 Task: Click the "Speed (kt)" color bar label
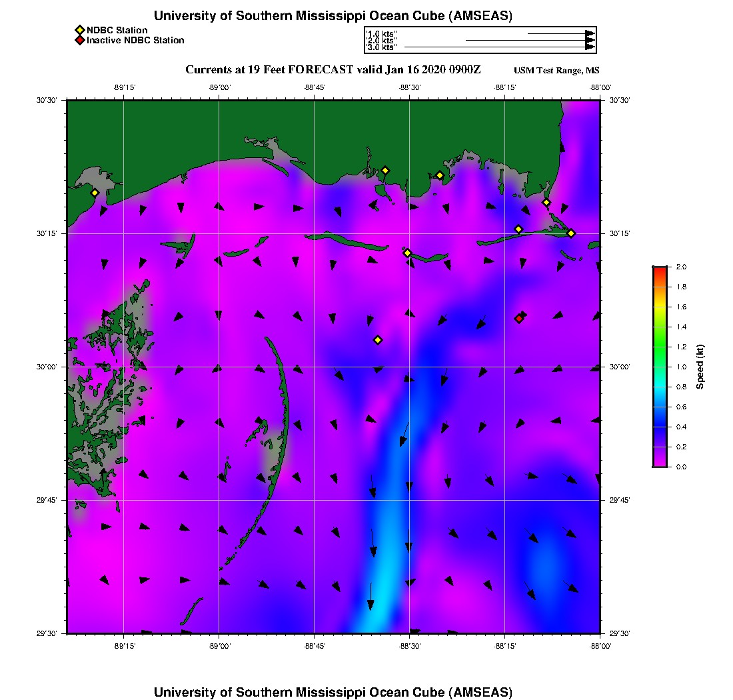[x=700, y=367]
